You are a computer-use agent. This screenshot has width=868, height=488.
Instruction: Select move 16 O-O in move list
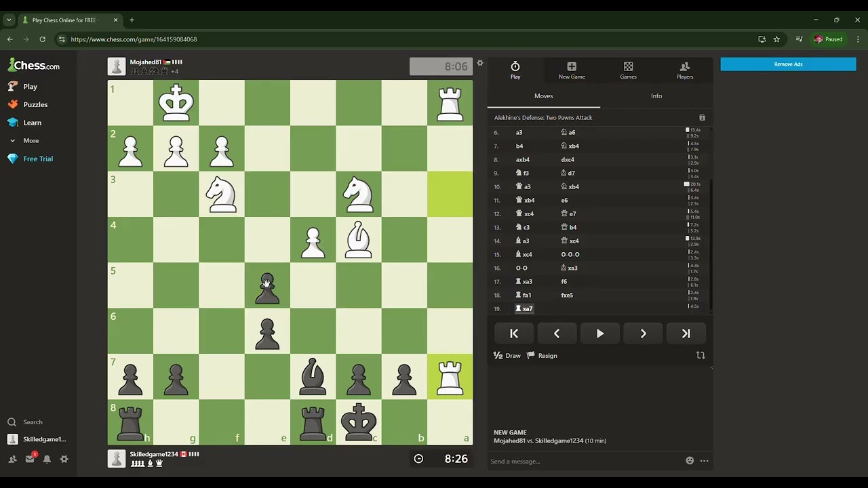521,268
